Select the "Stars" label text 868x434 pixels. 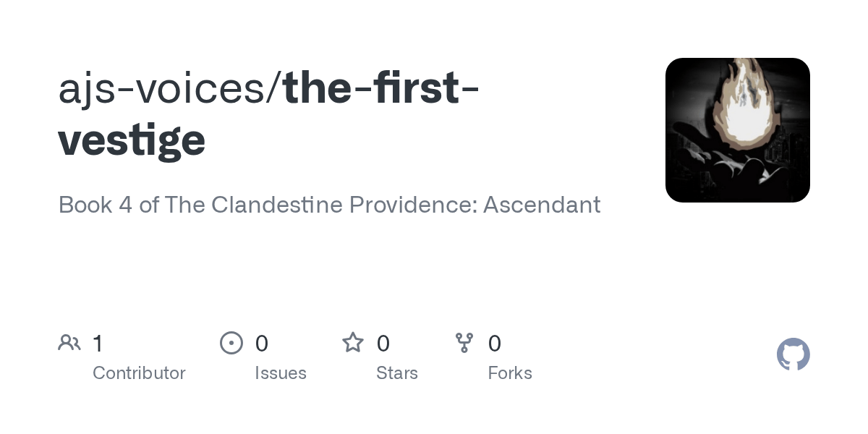coord(397,373)
